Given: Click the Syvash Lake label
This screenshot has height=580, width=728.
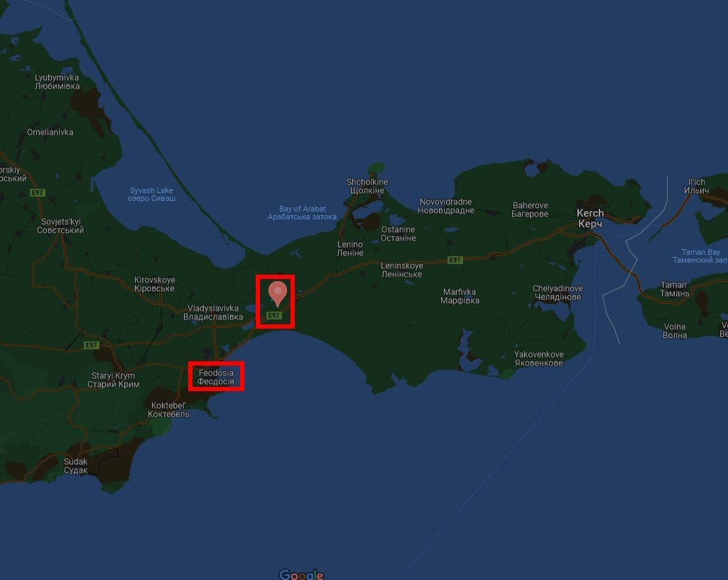Looking at the screenshot, I should (x=151, y=194).
